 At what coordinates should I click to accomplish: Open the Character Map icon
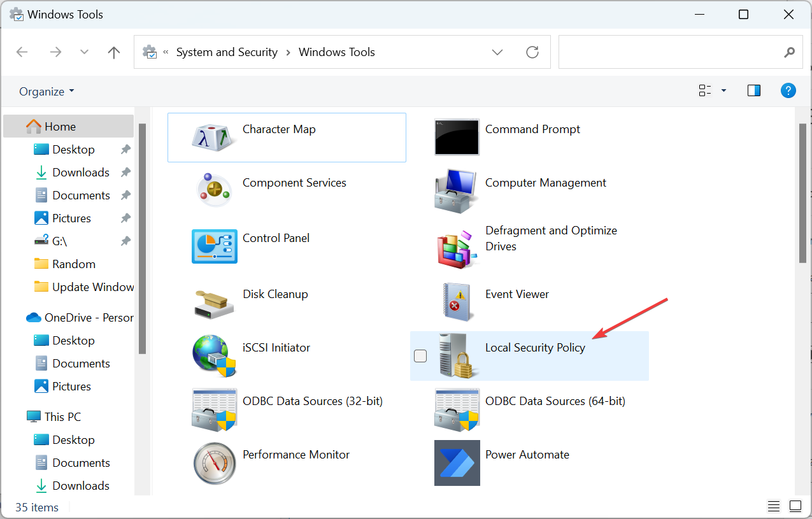[x=214, y=138]
